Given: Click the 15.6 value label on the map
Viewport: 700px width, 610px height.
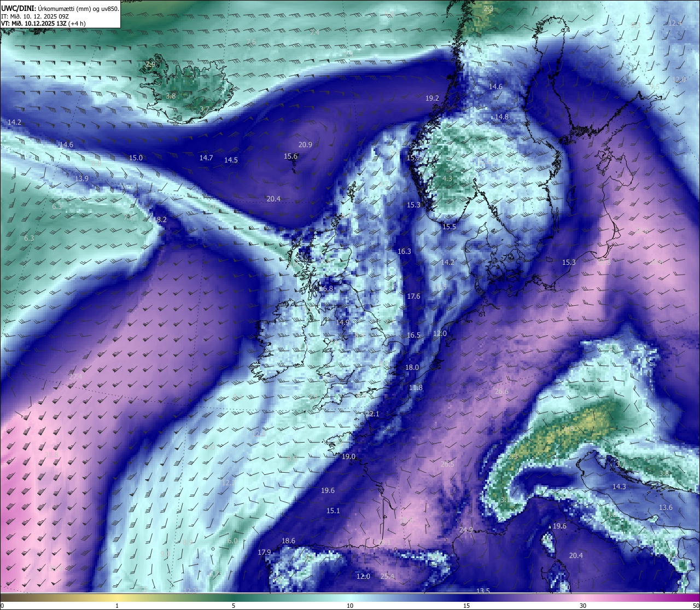Looking at the screenshot, I should [x=290, y=156].
